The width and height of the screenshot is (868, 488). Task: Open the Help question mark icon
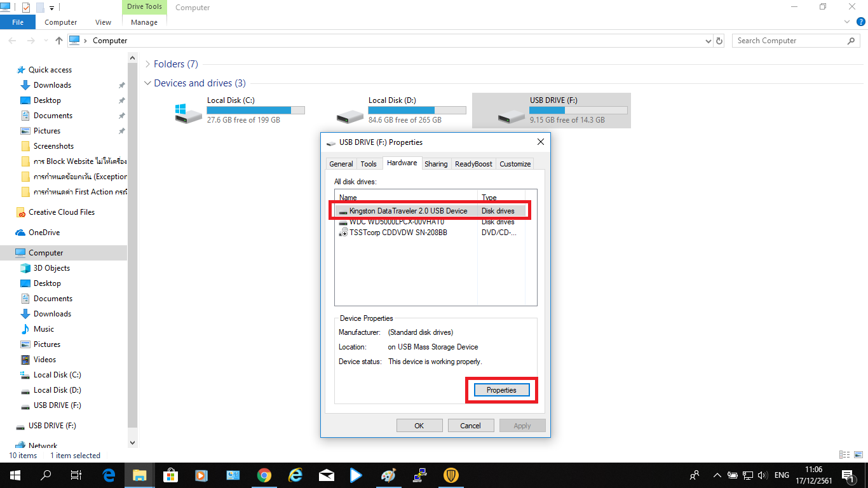[861, 22]
